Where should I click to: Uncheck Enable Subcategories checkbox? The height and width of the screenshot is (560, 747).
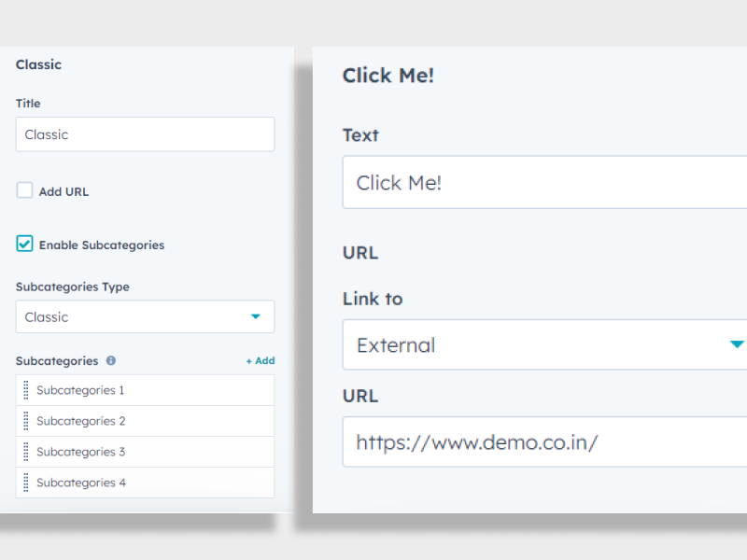(x=24, y=245)
